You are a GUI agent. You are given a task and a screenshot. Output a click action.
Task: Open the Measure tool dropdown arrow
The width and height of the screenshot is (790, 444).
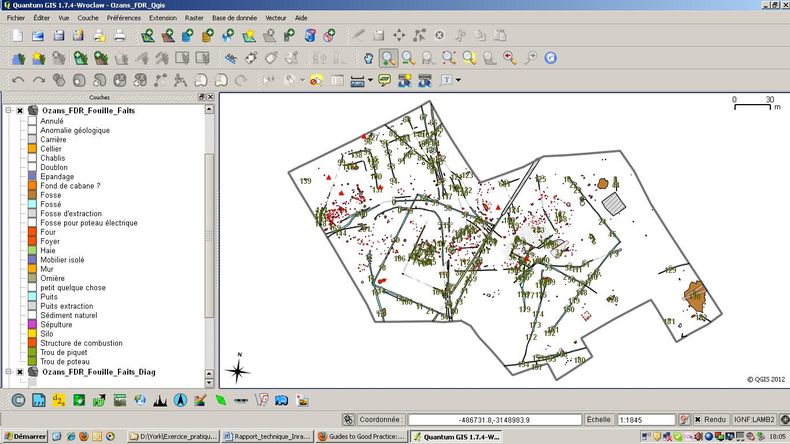[x=370, y=80]
